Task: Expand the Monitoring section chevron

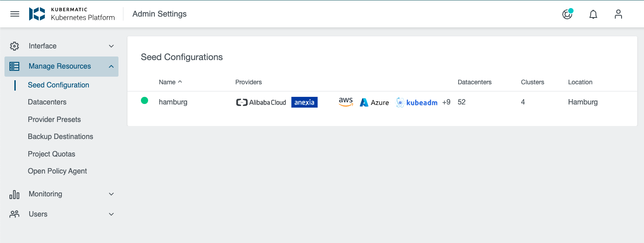Action: point(111,194)
